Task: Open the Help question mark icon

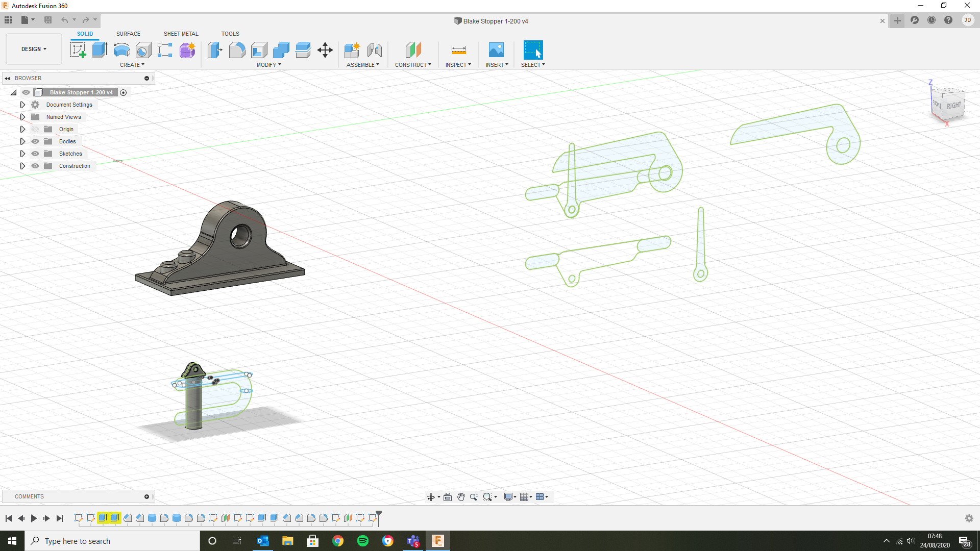Action: click(x=948, y=20)
